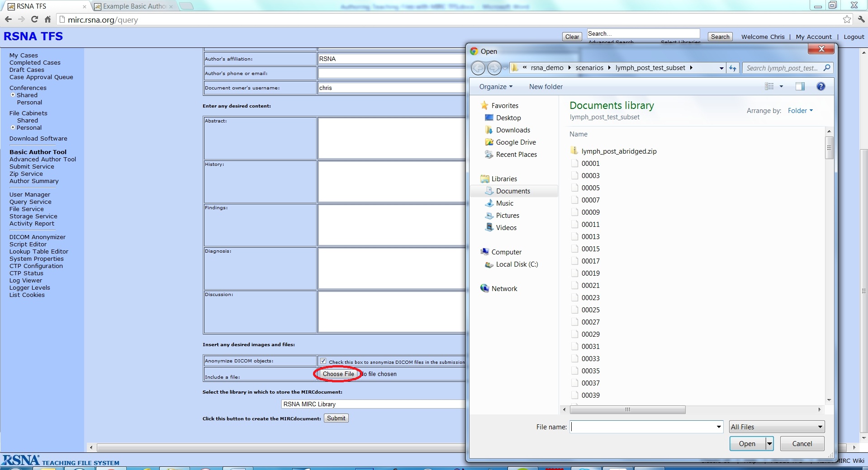Click the Open dialog forward arrow
The height and width of the screenshot is (470, 868).
point(494,68)
